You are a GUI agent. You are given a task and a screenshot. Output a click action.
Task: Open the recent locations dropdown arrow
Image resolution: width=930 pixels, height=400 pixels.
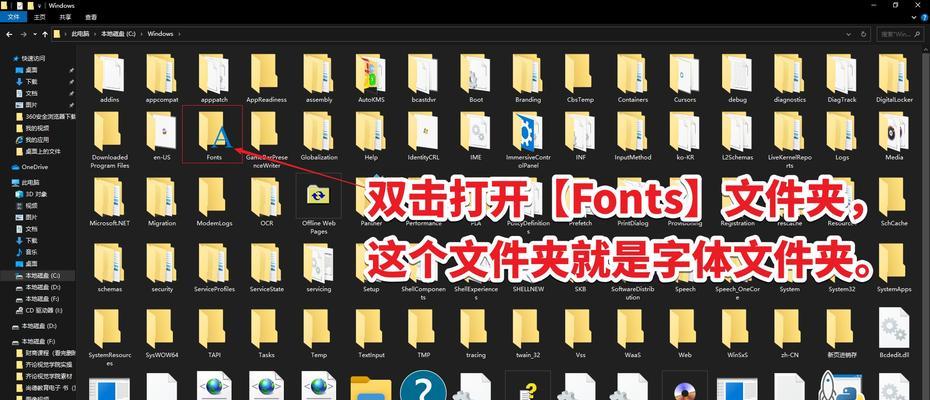[34, 34]
